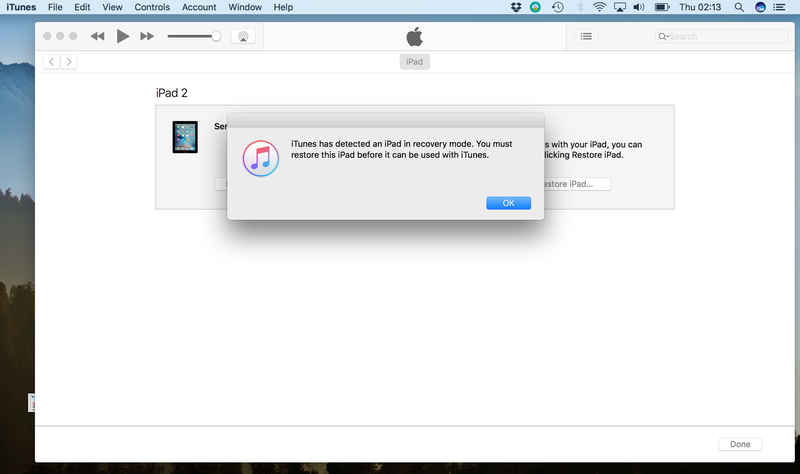Open the Wi-Fi status menu
The width and height of the screenshot is (800, 474).
click(x=599, y=7)
